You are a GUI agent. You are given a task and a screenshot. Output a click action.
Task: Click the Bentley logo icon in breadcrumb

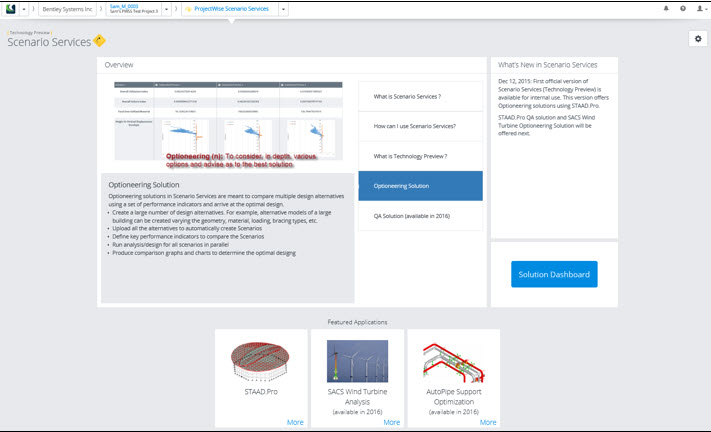tap(10, 9)
